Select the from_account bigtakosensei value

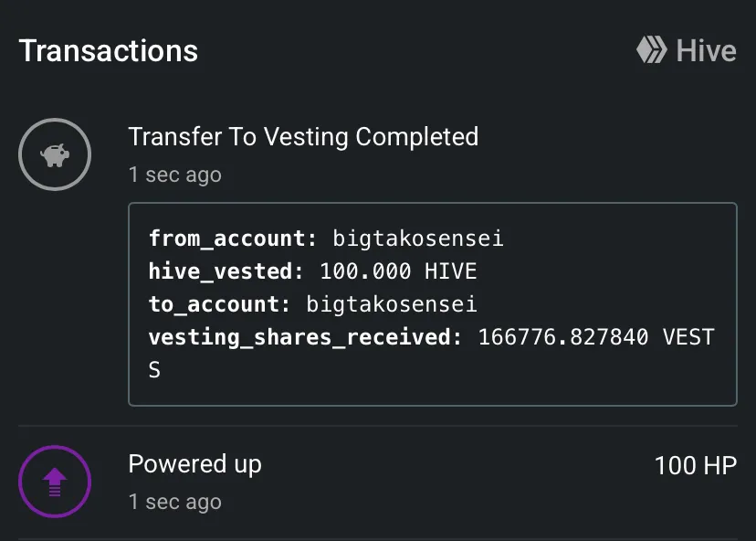tap(418, 239)
